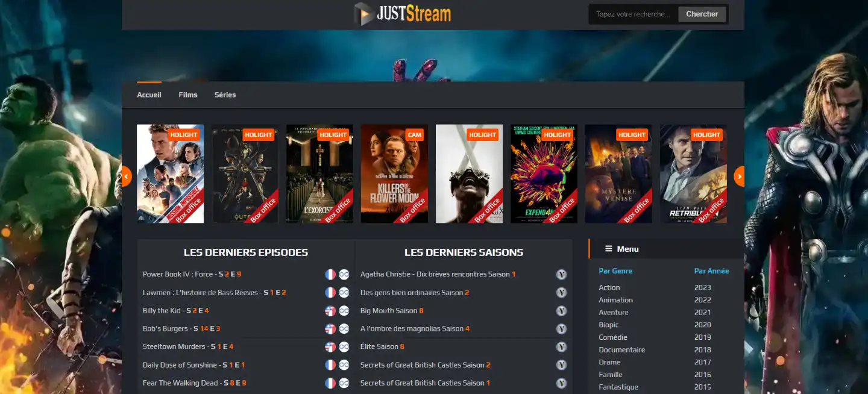The height and width of the screenshot is (394, 868).
Task: Click the infinity icon next to Billy the Kid
Action: coord(344,310)
